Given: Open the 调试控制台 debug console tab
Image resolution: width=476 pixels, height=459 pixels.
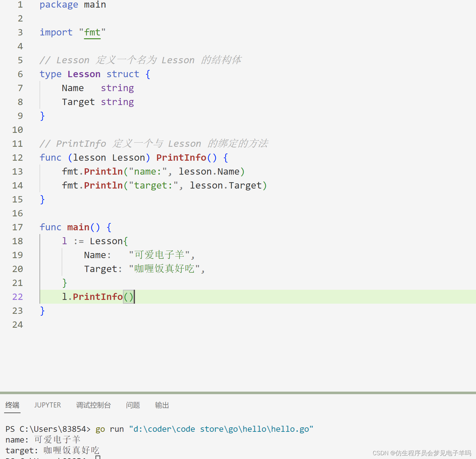Looking at the screenshot, I should pos(93,405).
